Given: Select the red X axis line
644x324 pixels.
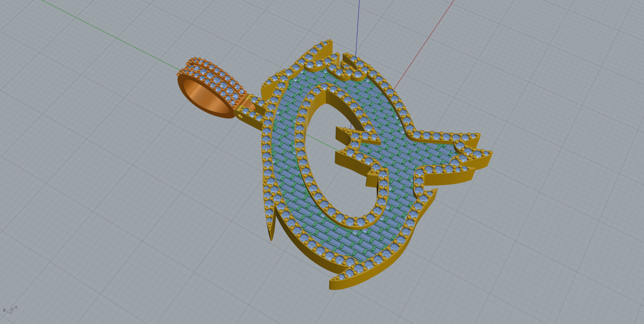Looking at the screenshot, I should pyautogui.click(x=424, y=45).
